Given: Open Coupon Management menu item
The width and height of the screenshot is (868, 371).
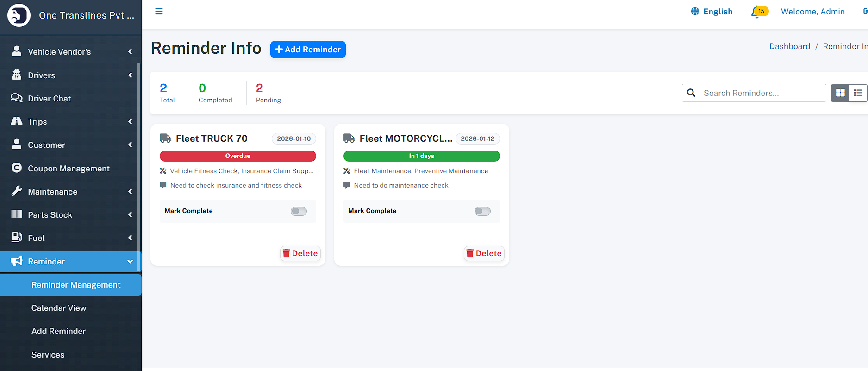Looking at the screenshot, I should coord(69,169).
